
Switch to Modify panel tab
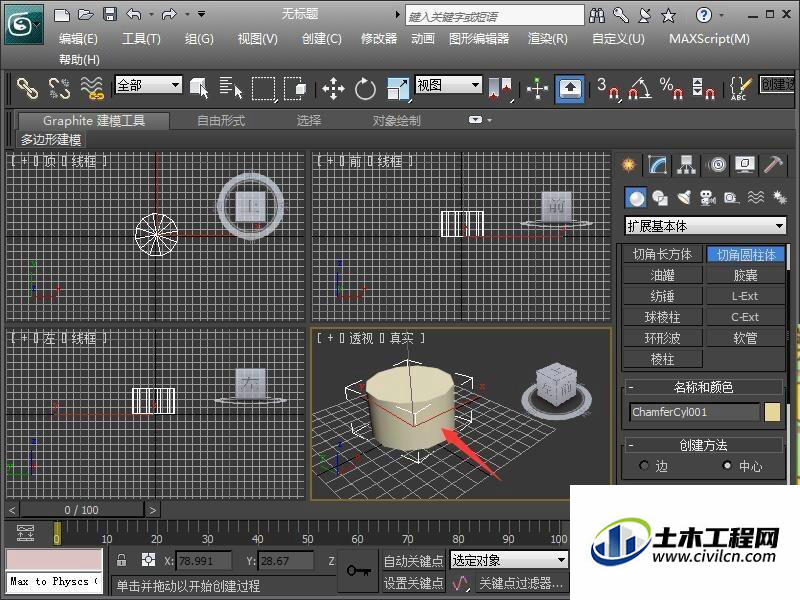[658, 165]
